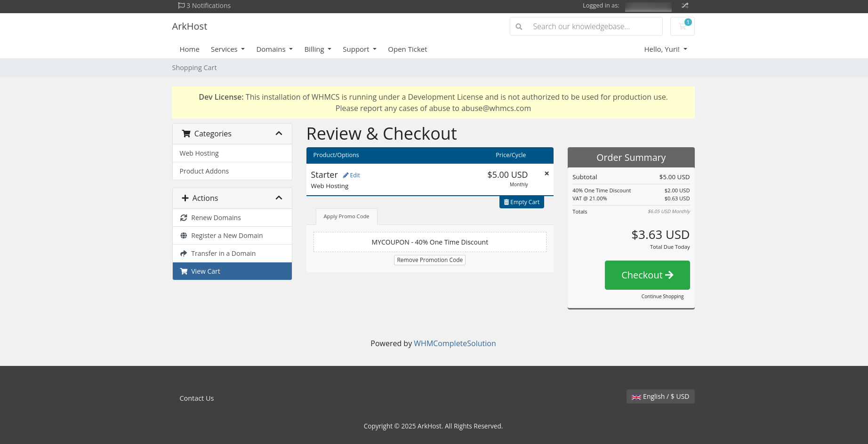Open the shopping cart icon in header

tap(682, 26)
